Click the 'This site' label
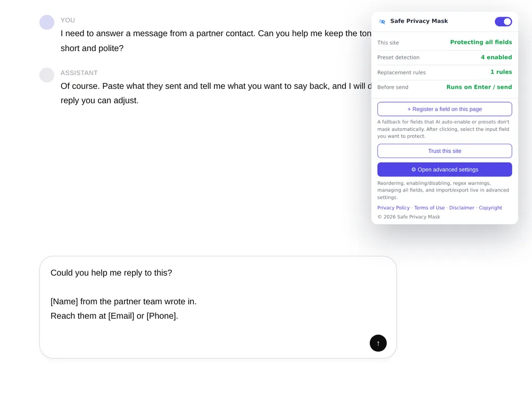Screen dimensions: 532x399 coord(388,43)
